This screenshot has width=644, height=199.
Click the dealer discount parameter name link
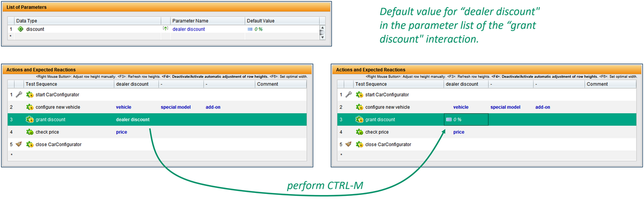[189, 29]
